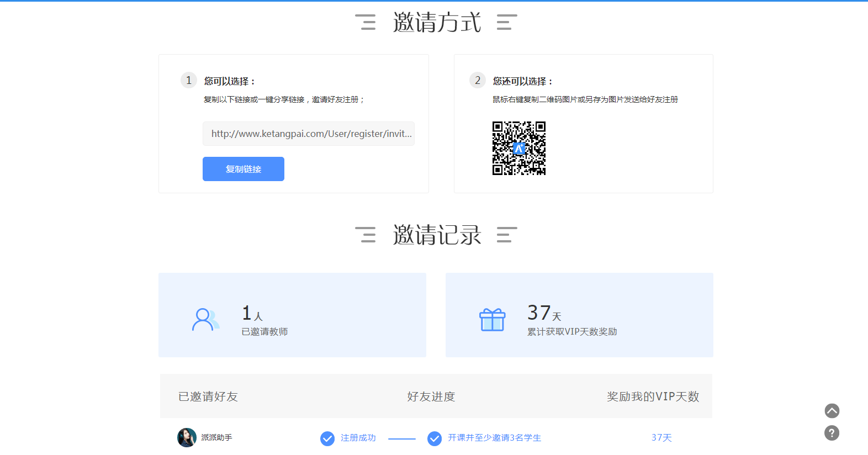This screenshot has width=868, height=455.
Task: Click the 派派助手 friend name
Action: click(216, 437)
